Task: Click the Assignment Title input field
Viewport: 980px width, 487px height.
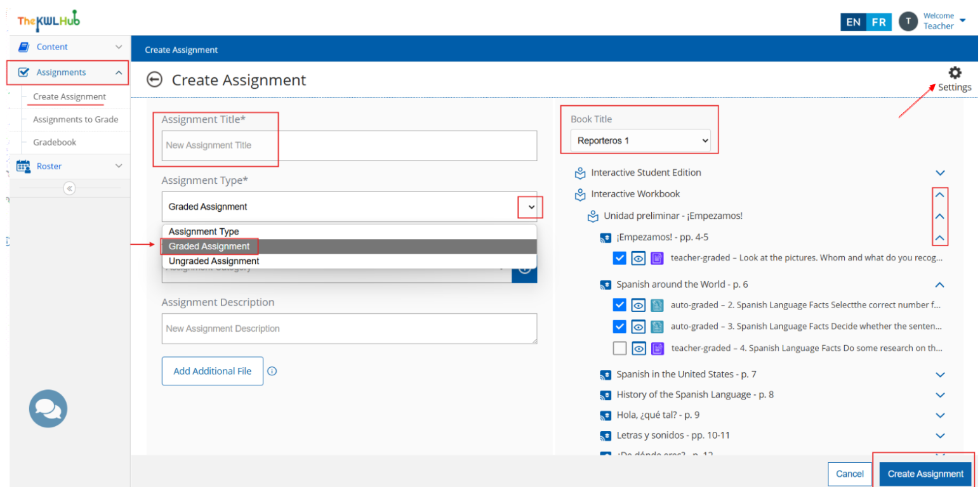Action: (349, 146)
